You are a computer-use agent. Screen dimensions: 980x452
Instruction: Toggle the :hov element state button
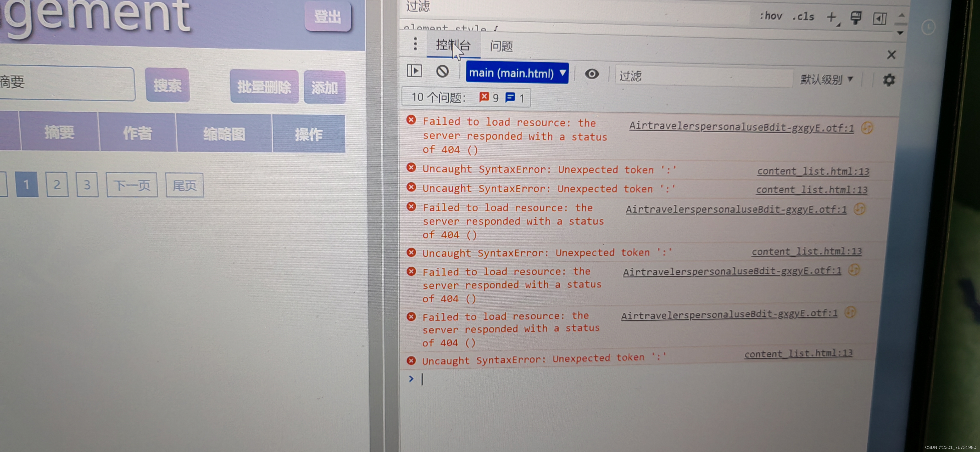[x=771, y=16]
